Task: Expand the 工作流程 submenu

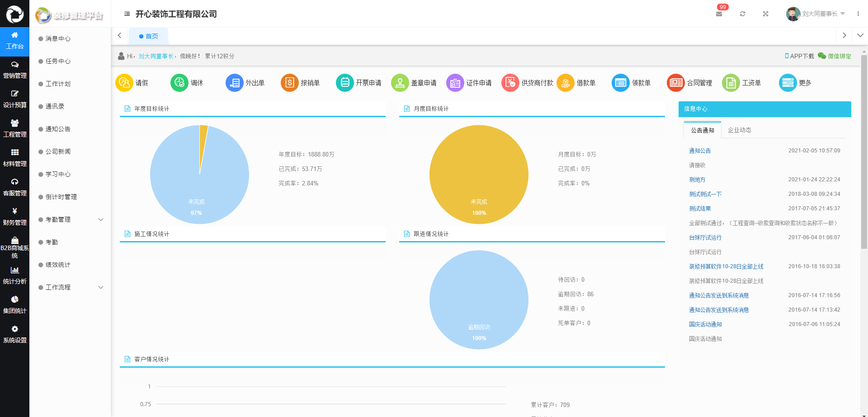Action: tap(101, 287)
